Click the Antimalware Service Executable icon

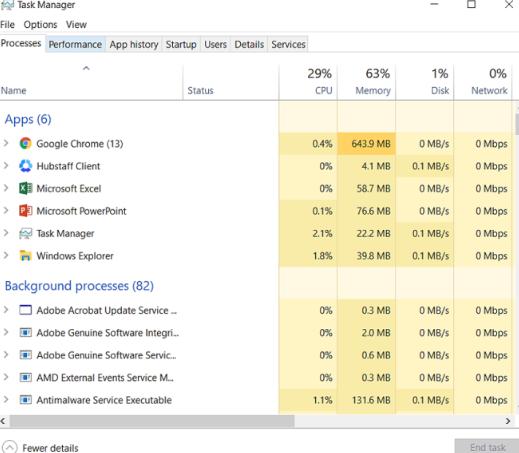25,400
